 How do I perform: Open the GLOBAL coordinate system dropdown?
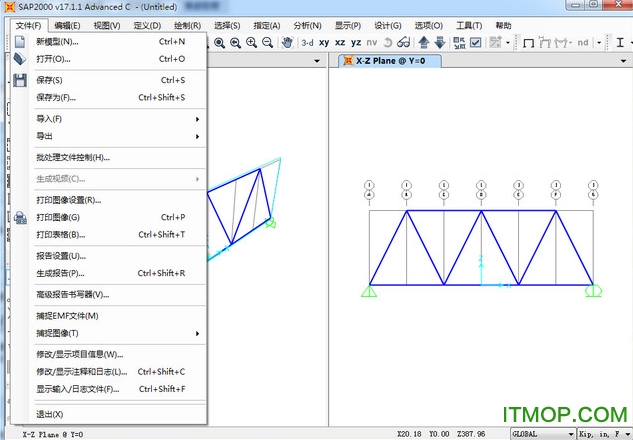(541, 434)
